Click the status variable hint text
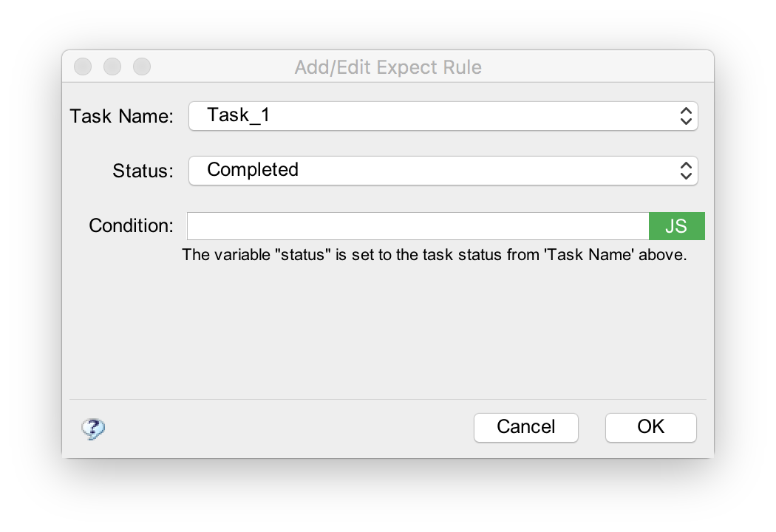Viewport: 776px width, 532px height. pos(435,254)
